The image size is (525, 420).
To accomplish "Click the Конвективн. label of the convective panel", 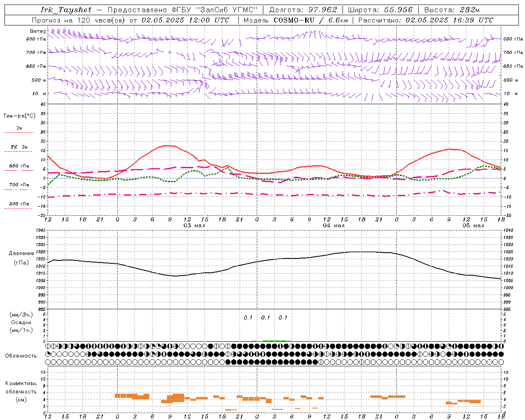I will [21, 383].
